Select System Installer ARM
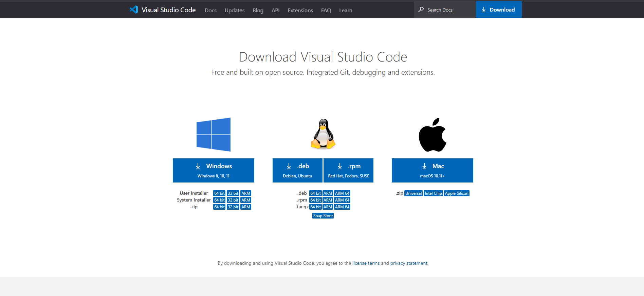The width and height of the screenshot is (644, 296). 246,200
